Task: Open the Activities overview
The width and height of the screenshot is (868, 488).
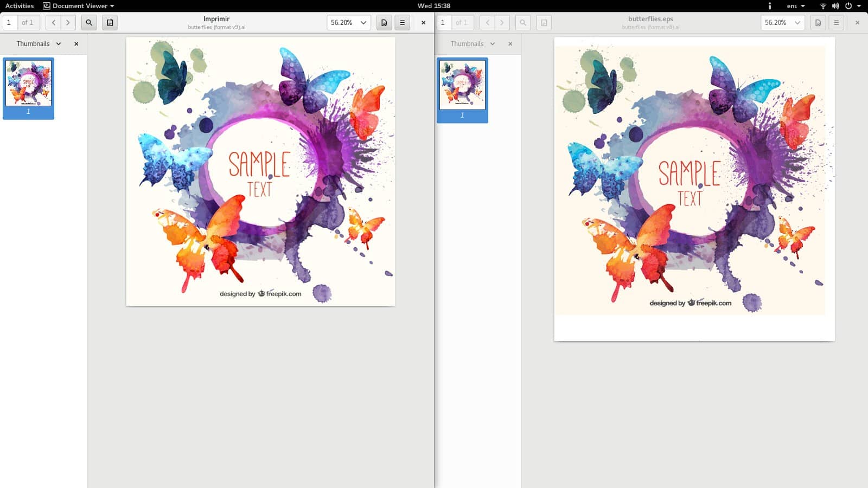Action: tap(20, 6)
